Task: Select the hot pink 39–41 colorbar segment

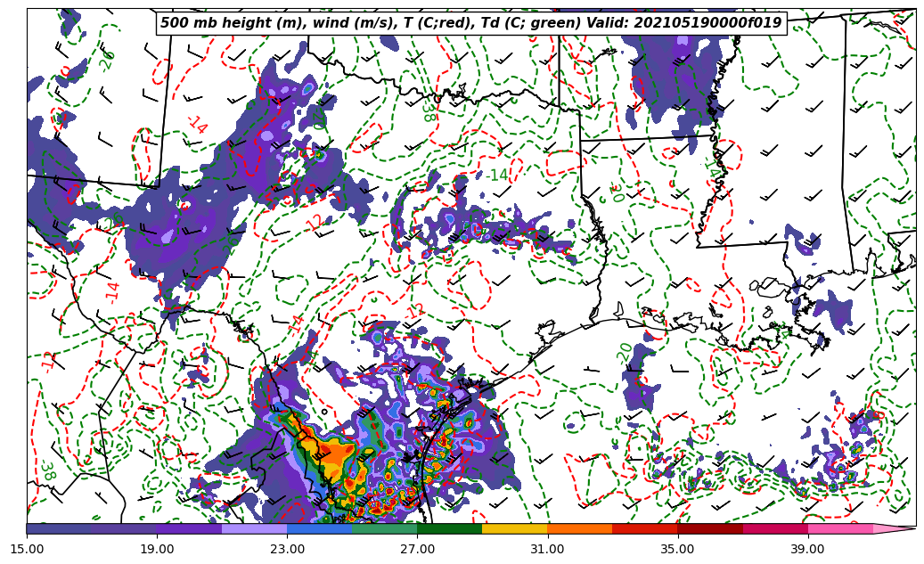Action: 840,528
